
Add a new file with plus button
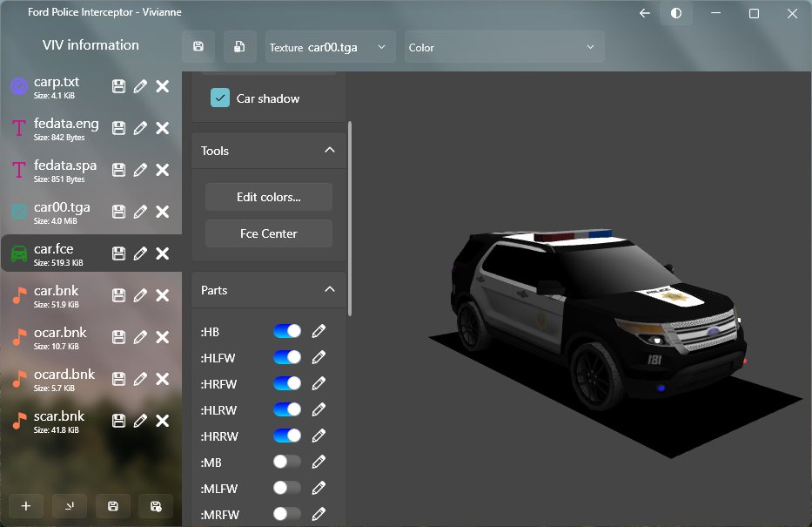coord(26,506)
